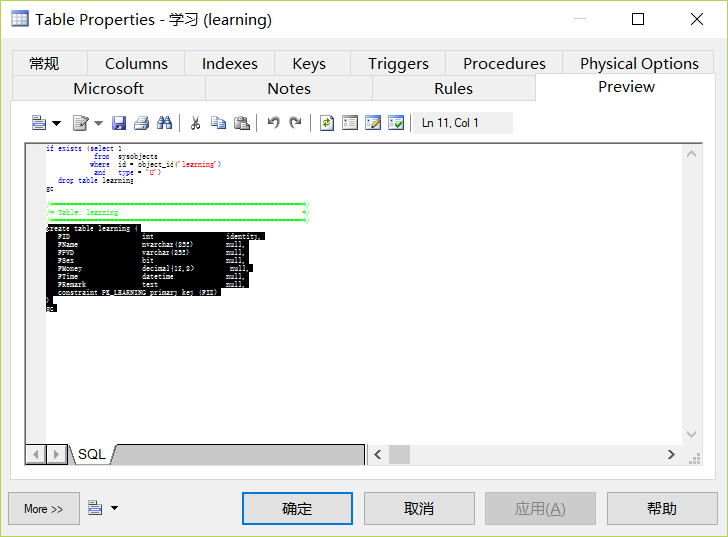Click the vertical scrollbar down arrow

click(x=691, y=434)
